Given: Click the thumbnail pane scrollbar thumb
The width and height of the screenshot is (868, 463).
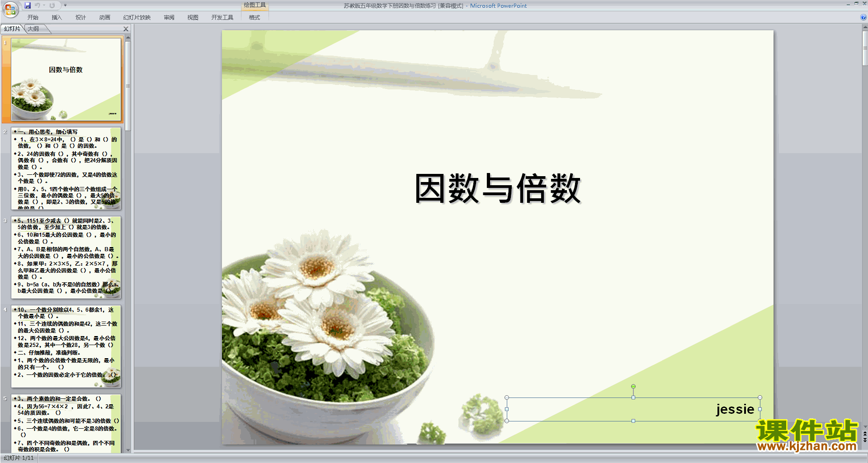Looking at the screenshot, I should [x=128, y=86].
